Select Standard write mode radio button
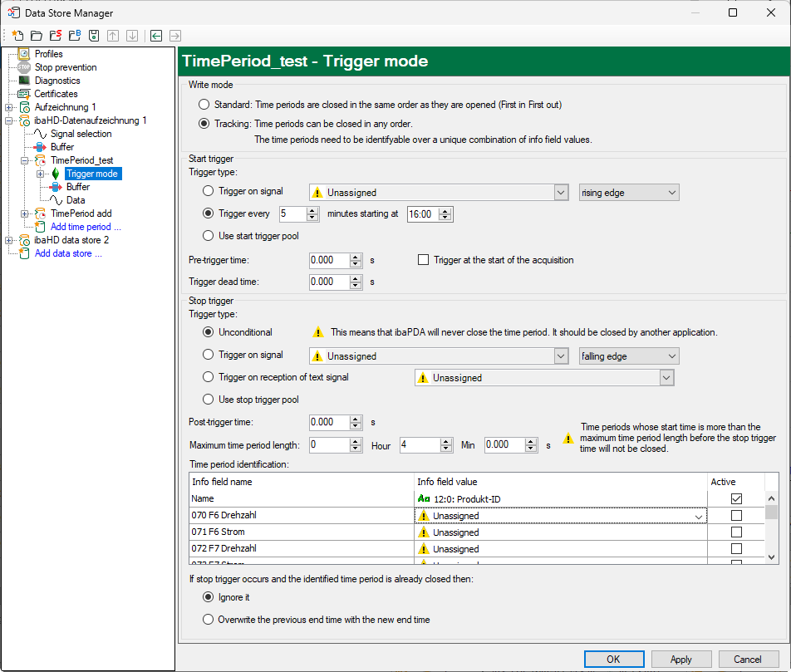 coord(204,105)
